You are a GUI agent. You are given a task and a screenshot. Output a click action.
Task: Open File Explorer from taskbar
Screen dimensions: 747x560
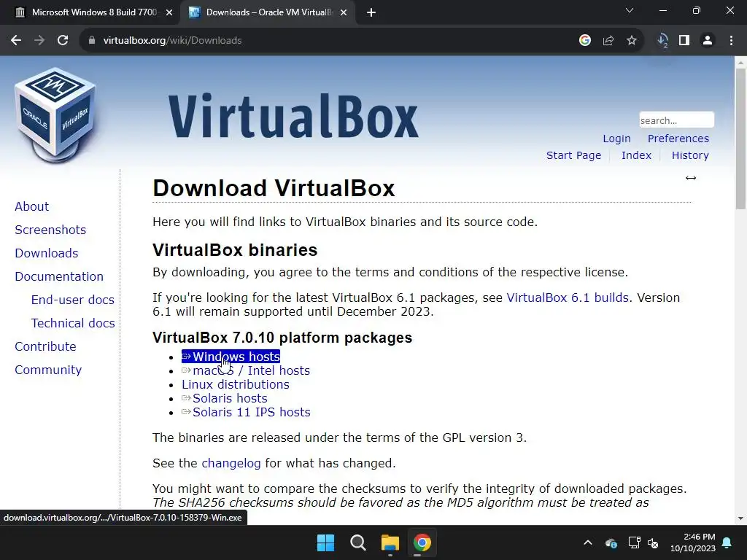click(390, 542)
